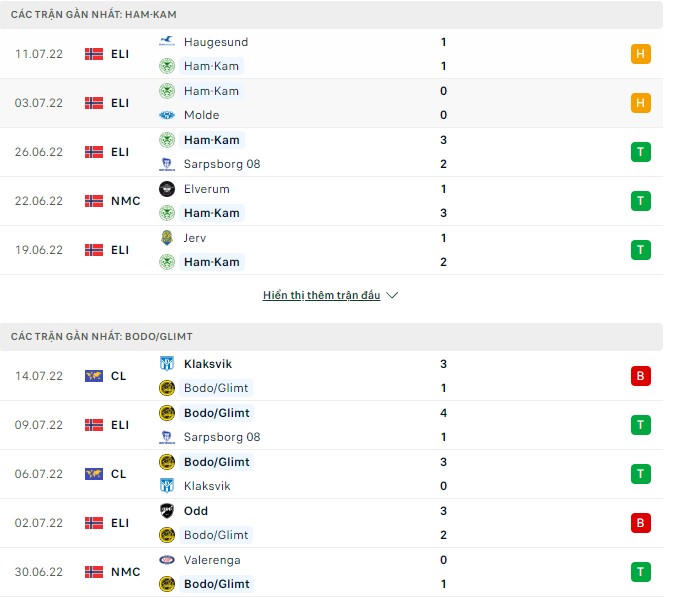Click the NMC league label on 30.06.22
Screen dimensions: 673x598
126,572
